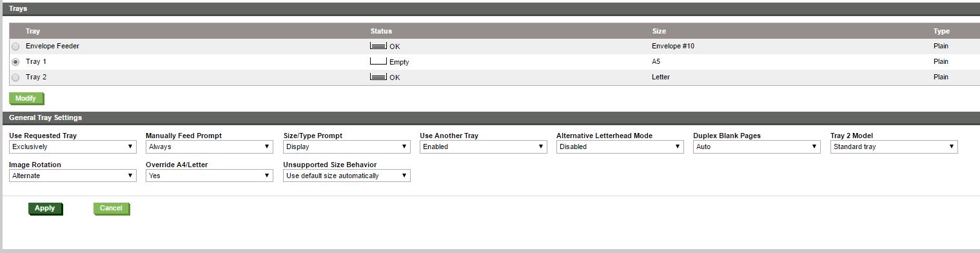Open the Use Another Tray dropdown

484,147
